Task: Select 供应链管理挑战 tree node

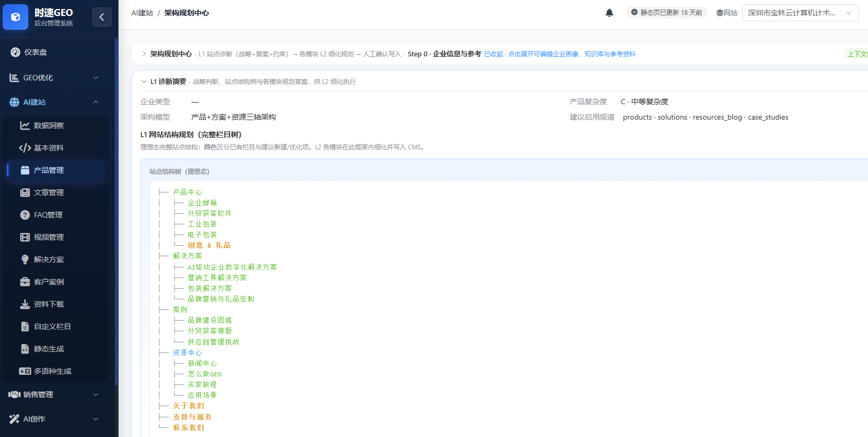Action: click(214, 342)
